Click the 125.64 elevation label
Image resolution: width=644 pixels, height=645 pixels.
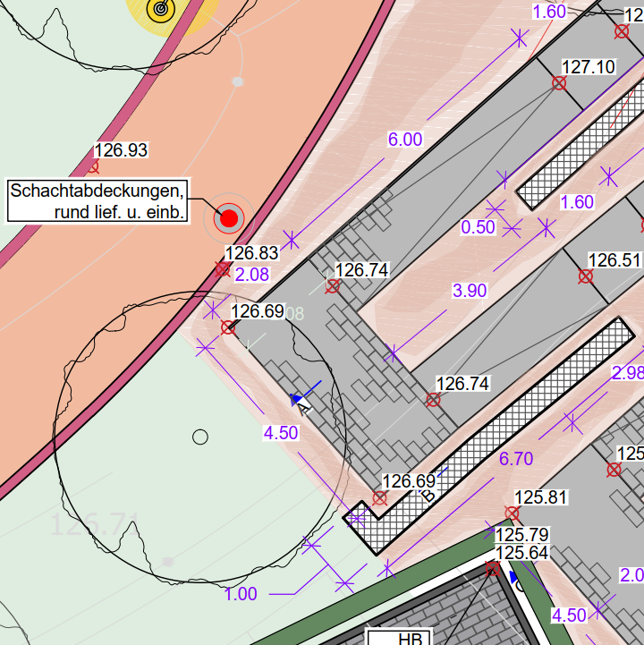[521, 553]
